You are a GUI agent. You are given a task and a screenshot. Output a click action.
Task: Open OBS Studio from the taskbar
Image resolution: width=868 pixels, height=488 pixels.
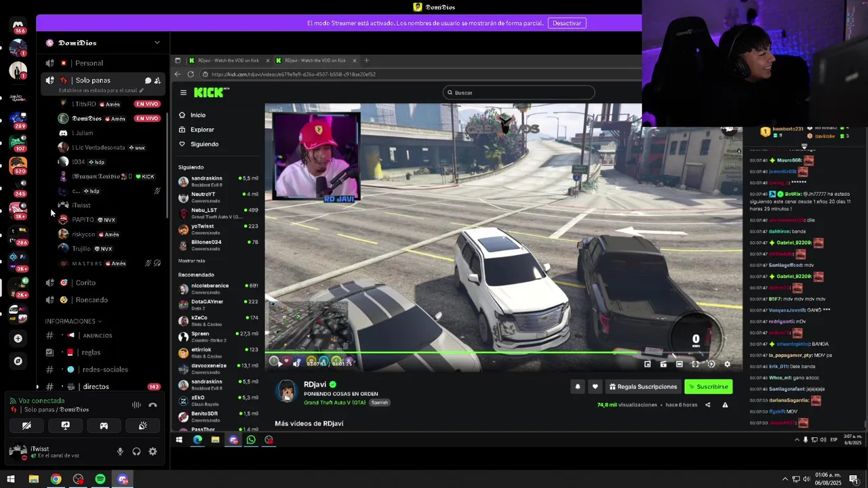tap(78, 479)
